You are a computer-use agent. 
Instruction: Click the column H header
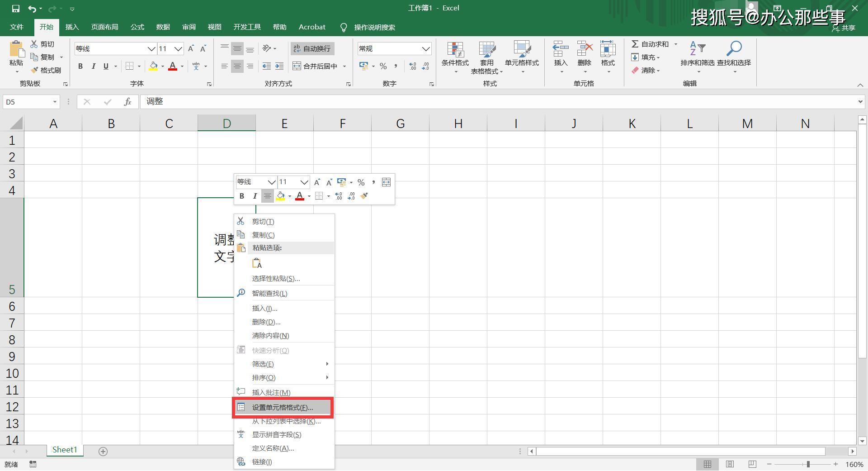[458, 124]
